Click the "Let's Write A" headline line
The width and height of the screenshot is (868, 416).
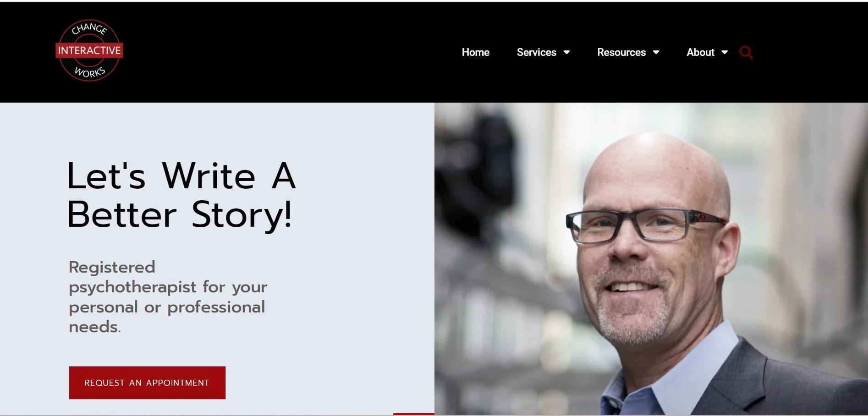coord(181,175)
